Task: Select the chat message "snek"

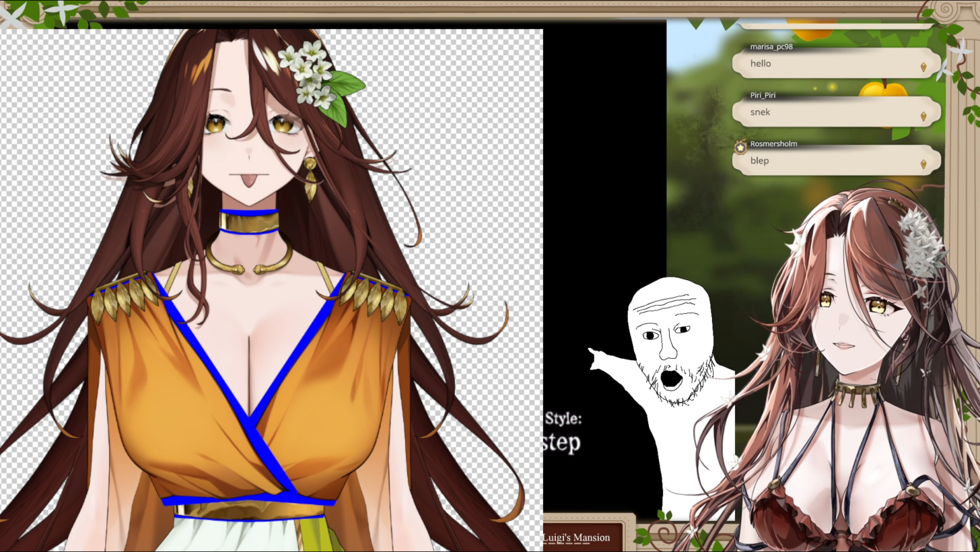Action: tap(760, 112)
